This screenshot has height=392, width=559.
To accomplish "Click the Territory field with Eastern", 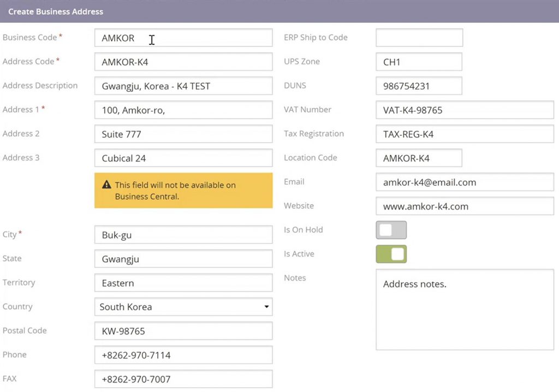I will point(183,283).
